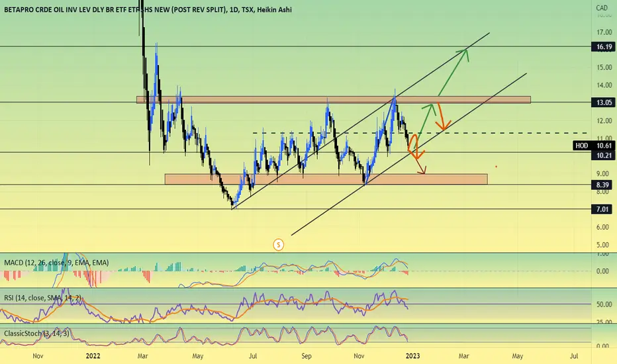Viewport: 617px width, 364px height.
Task: Click the Nov 2021 label on time axis
Action: tap(38, 356)
